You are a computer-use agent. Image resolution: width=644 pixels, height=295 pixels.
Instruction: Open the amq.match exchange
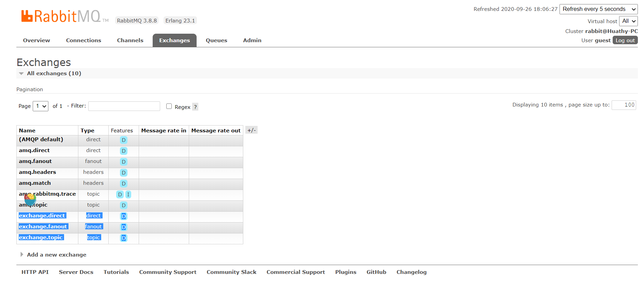pos(35,183)
